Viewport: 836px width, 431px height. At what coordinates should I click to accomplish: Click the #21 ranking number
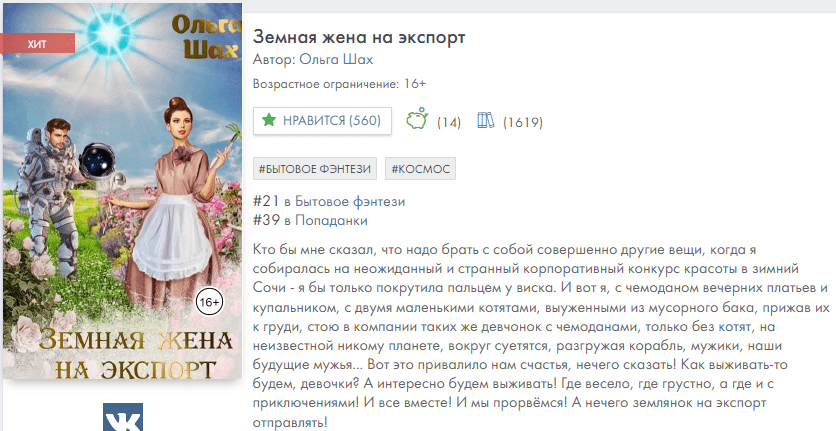pyautogui.click(x=266, y=202)
